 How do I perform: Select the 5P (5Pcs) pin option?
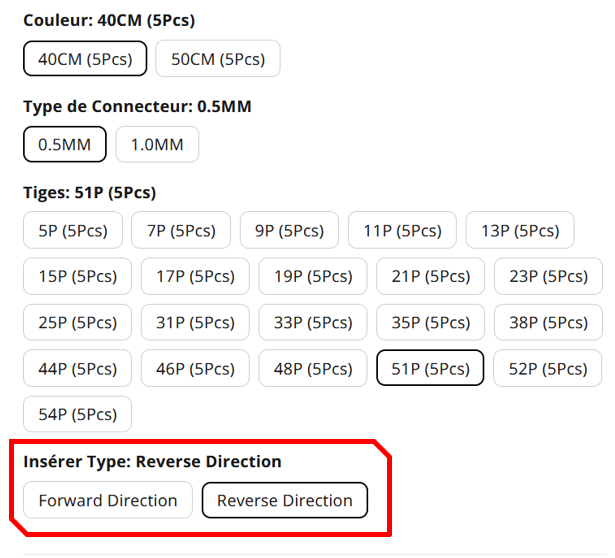[73, 230]
